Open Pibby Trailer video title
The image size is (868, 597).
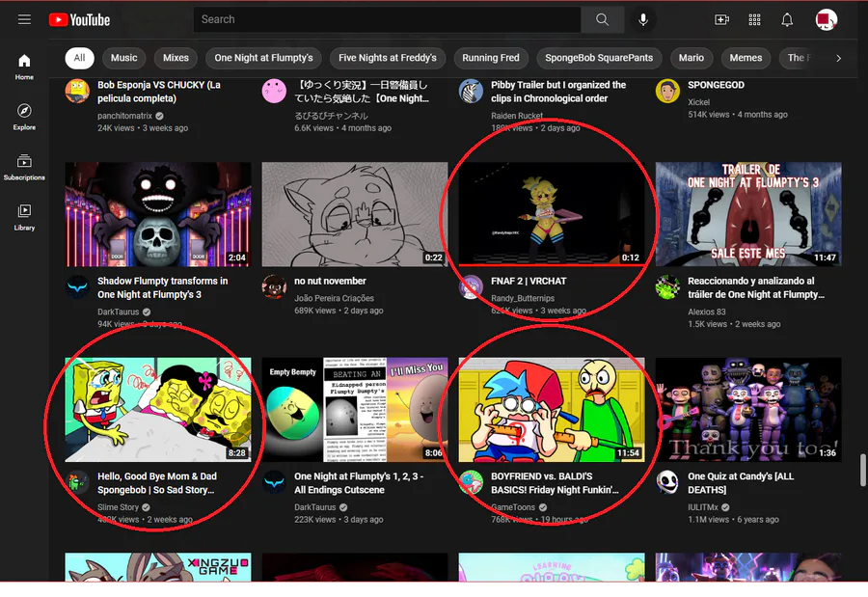pos(558,92)
